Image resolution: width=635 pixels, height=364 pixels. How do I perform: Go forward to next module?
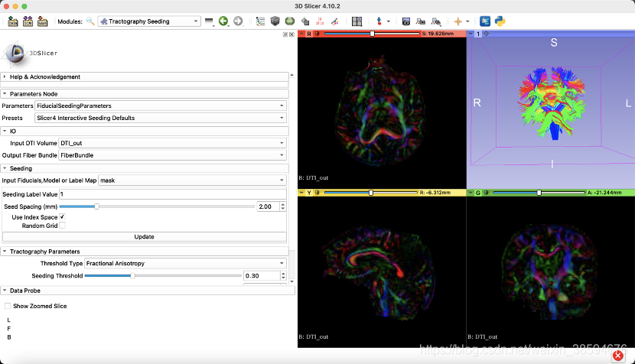pos(238,21)
